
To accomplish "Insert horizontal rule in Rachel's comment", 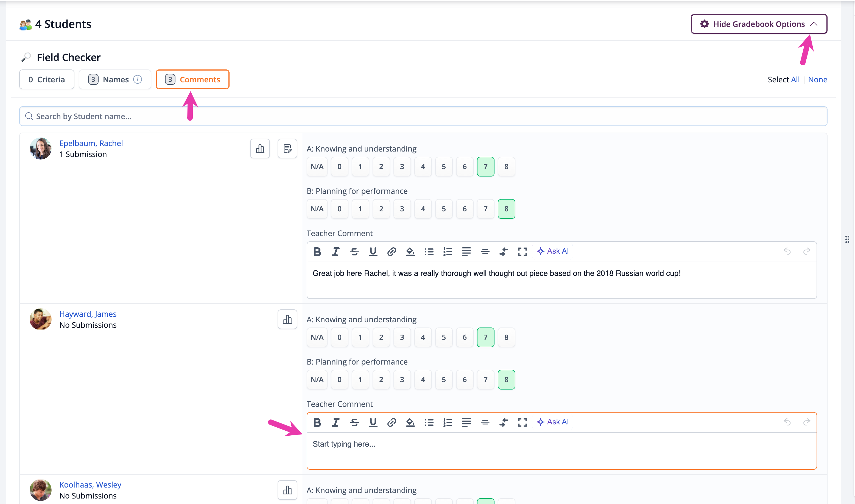I will click(x=485, y=252).
